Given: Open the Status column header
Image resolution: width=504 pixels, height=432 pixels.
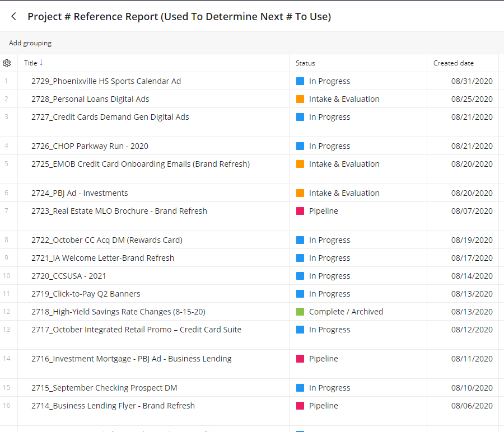Looking at the screenshot, I should [305, 63].
